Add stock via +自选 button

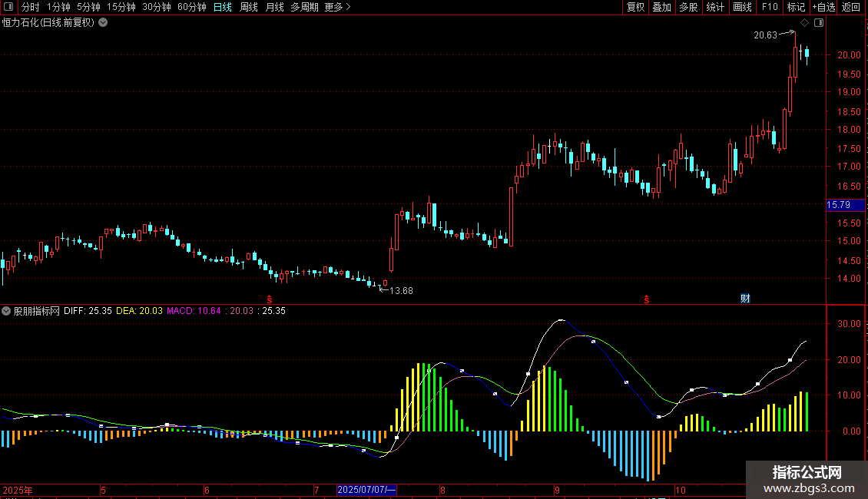[x=823, y=7]
